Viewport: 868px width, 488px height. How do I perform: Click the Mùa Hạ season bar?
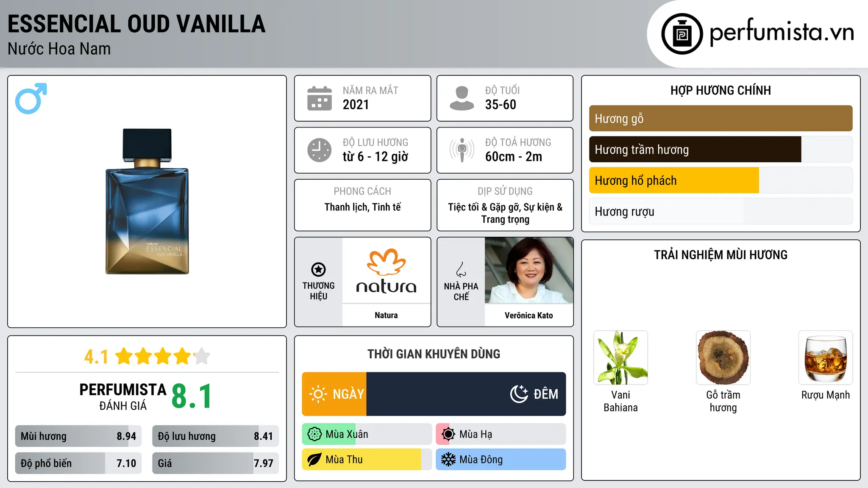(501, 434)
